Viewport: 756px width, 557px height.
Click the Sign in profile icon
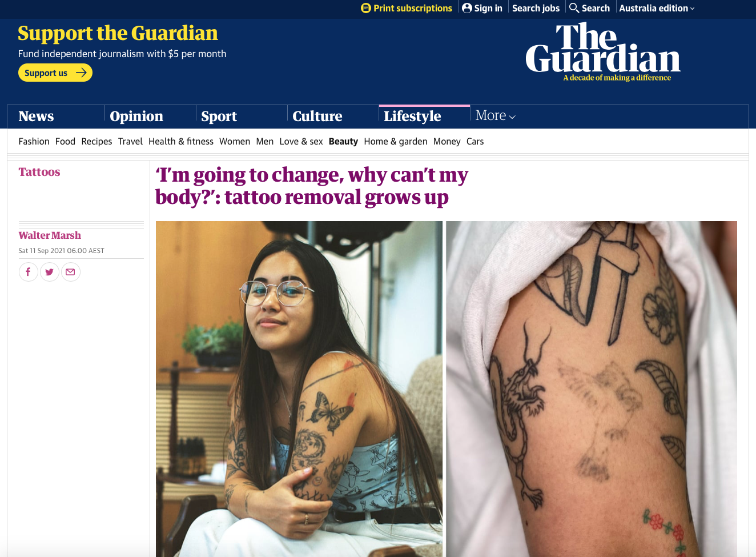coord(467,8)
